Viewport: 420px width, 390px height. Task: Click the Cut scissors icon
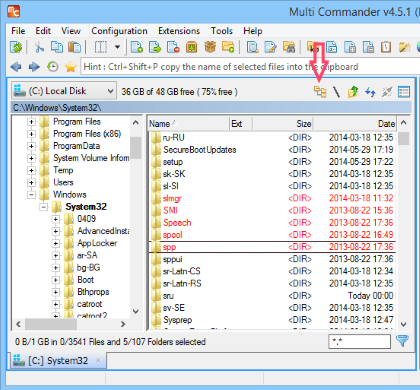point(39,47)
